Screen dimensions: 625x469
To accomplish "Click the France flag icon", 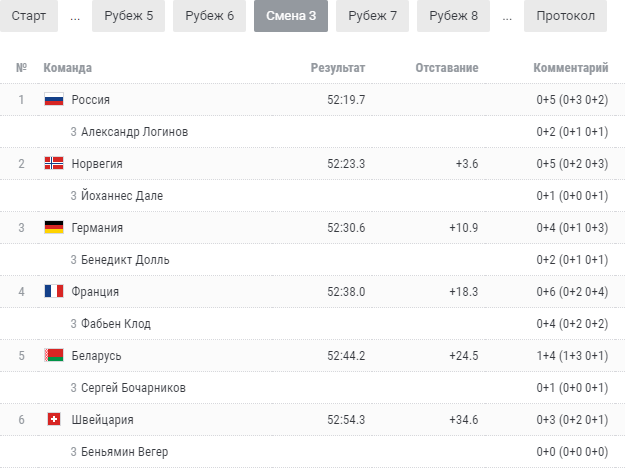I will [x=54, y=291].
